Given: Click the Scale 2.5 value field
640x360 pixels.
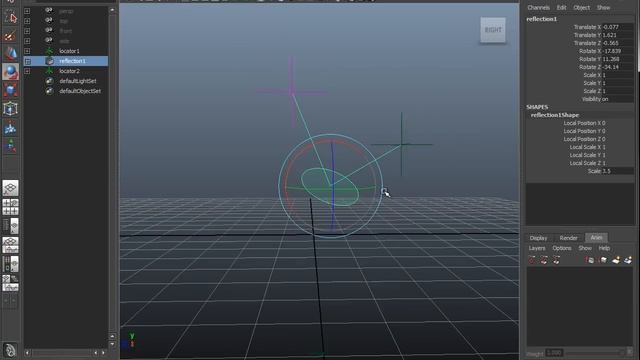Looking at the screenshot, I should pos(618,171).
